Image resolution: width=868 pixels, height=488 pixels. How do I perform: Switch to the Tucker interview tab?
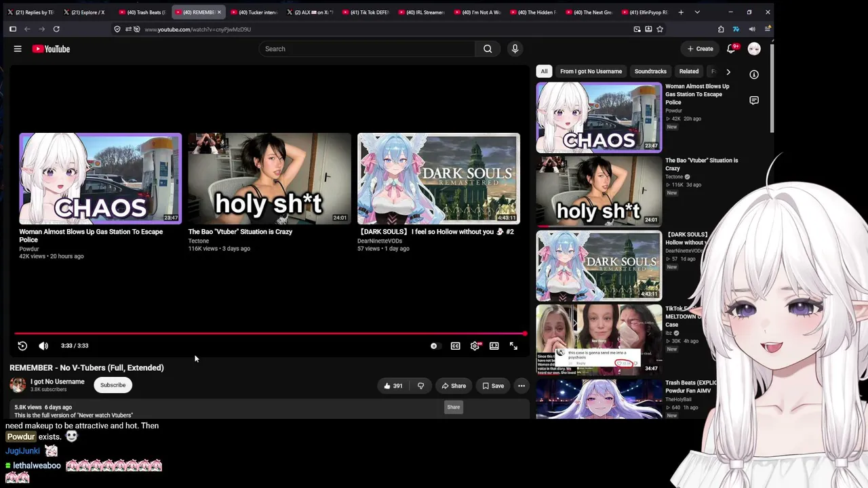[x=254, y=12]
